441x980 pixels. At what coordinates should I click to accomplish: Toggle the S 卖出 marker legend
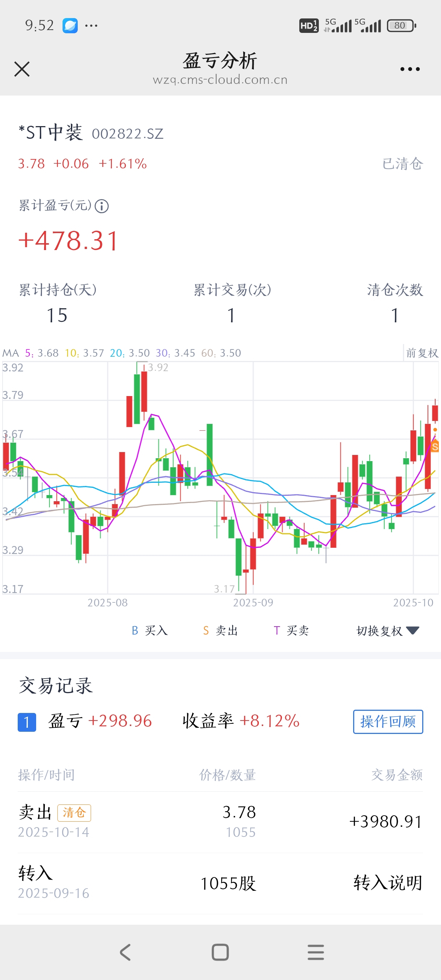tap(220, 631)
